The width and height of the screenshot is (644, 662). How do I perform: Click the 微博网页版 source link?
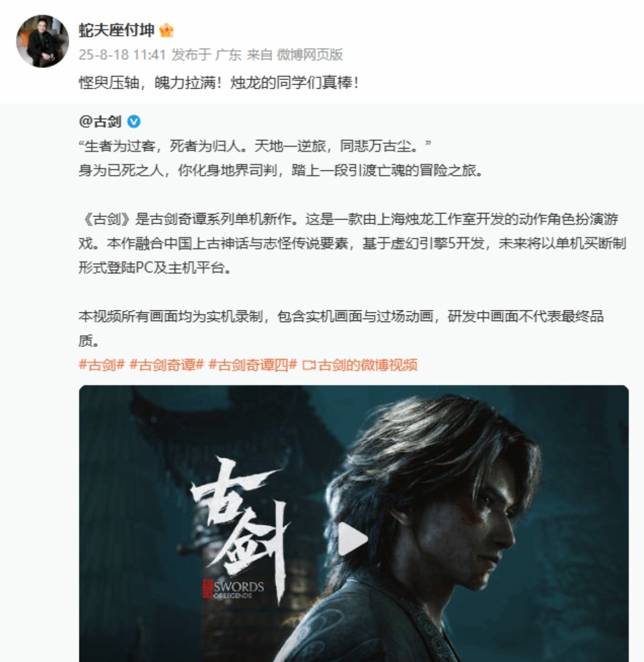[310, 55]
